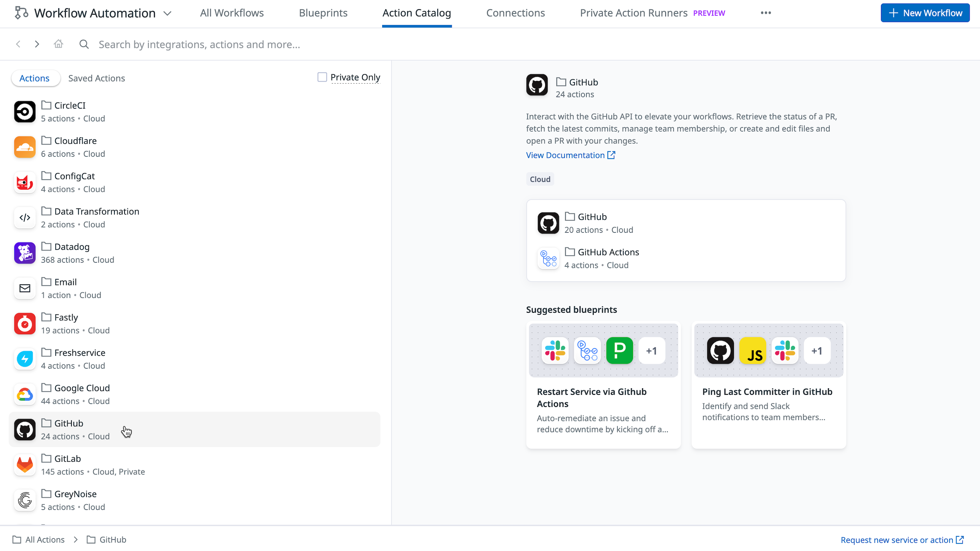980x551 pixels.
Task: Select the Action Catalog tab
Action: [x=416, y=13]
